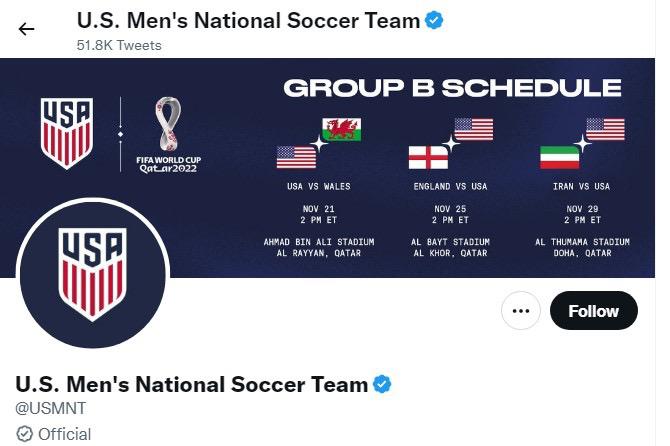Click the Official checkmark icon
The width and height of the screenshot is (670, 446).
(24, 434)
